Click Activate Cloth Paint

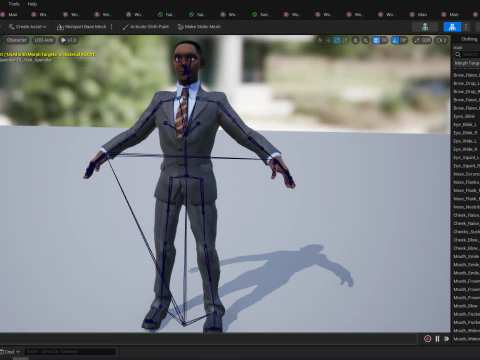pos(146,27)
